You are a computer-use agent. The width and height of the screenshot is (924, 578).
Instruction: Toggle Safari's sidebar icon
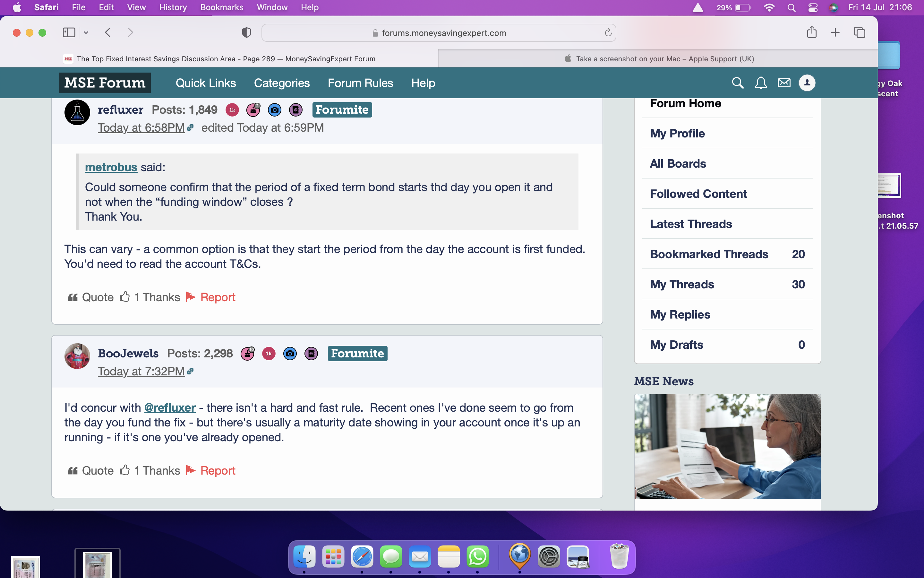[69, 32]
